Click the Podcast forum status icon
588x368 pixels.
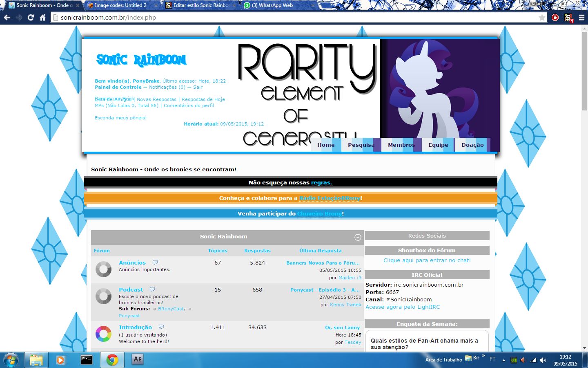tap(103, 296)
